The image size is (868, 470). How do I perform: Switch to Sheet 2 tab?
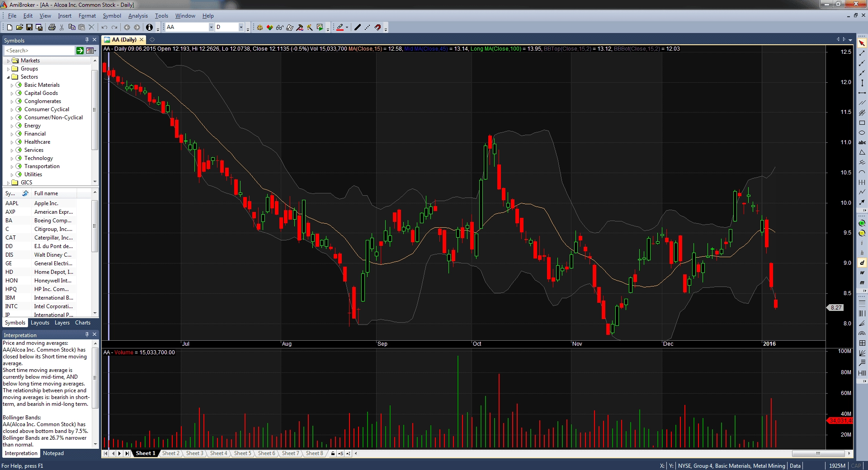171,453
